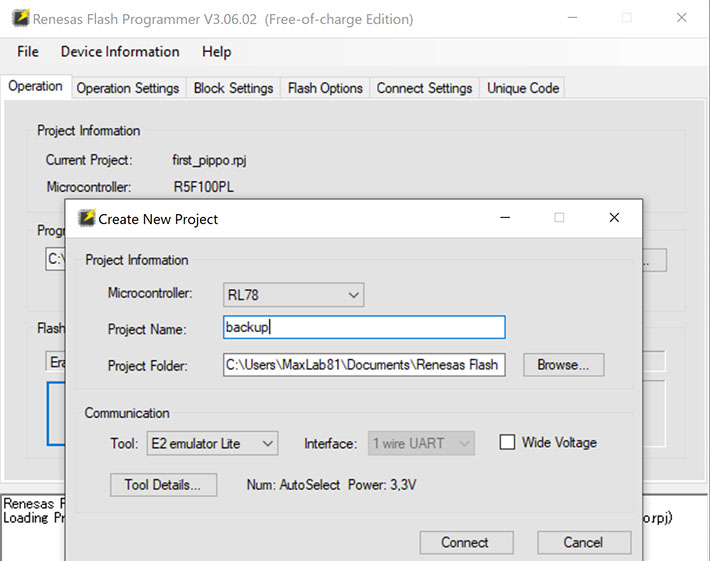This screenshot has height=561, width=710.
Task: Switch to the Operation tab
Action: pyautogui.click(x=35, y=86)
